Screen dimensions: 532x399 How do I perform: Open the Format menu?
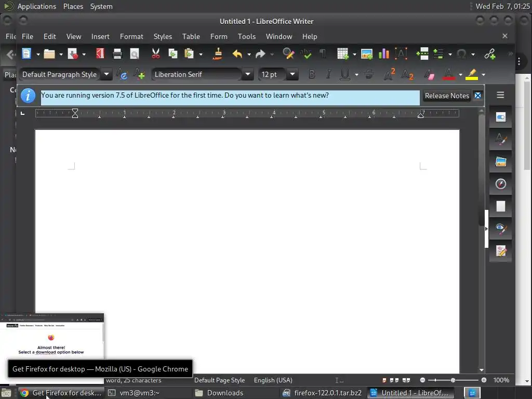point(131,36)
